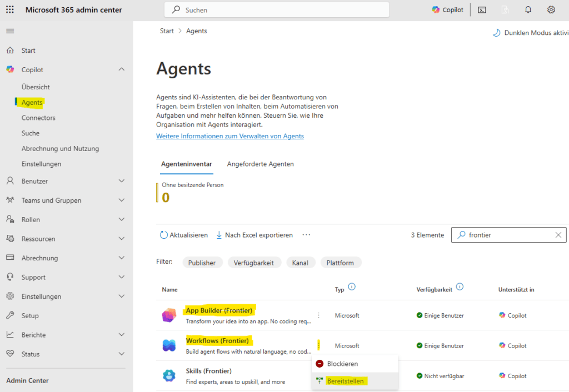Click the info icon next to Typ
The image size is (569, 392).
coord(351,288)
